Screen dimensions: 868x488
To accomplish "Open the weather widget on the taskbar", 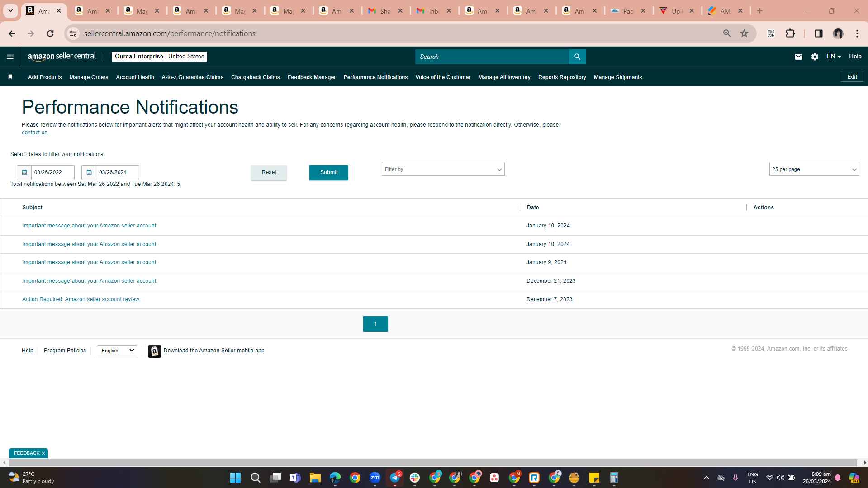I will tap(32, 478).
